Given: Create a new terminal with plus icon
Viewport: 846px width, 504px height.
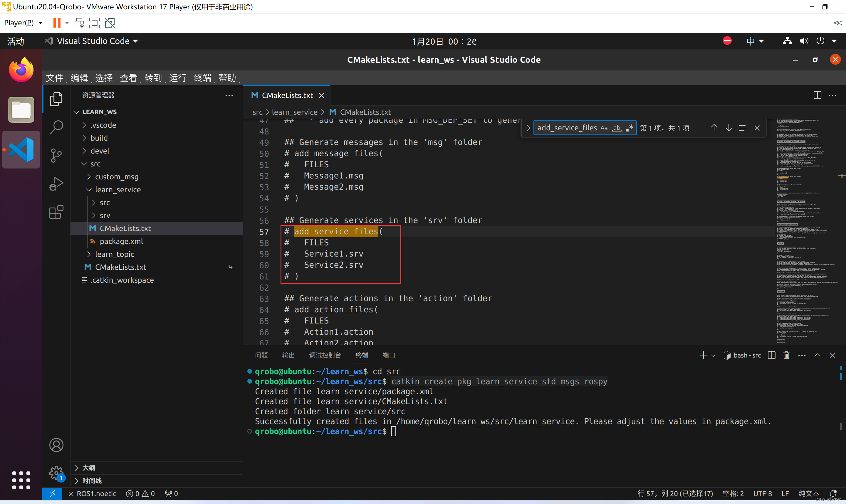Looking at the screenshot, I should tap(703, 355).
